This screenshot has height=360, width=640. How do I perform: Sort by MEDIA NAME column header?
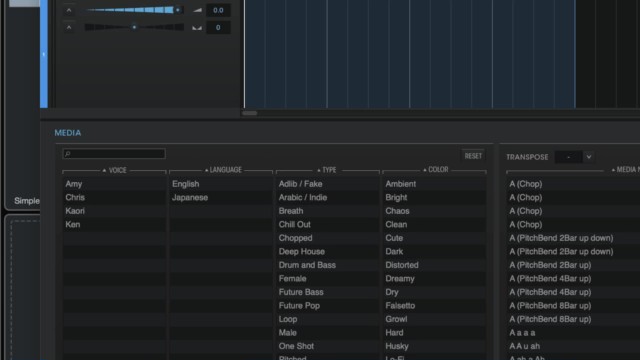click(625, 169)
